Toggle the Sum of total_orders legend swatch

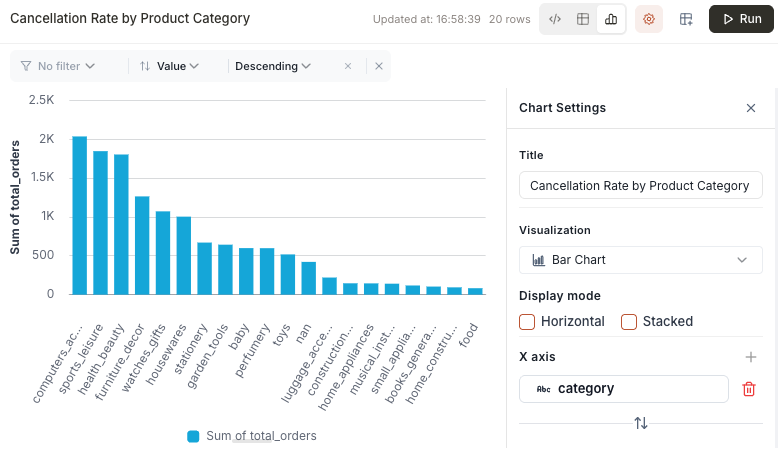coord(193,436)
